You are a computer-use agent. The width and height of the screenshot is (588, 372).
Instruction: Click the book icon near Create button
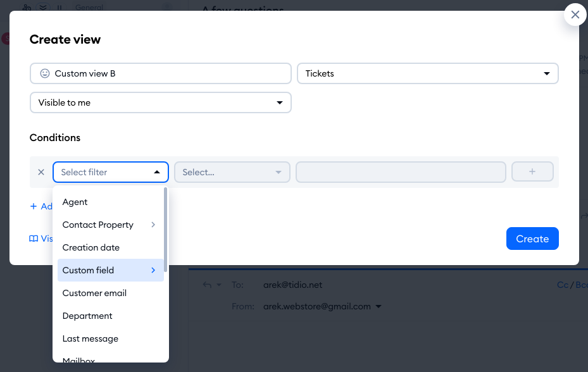click(34, 239)
